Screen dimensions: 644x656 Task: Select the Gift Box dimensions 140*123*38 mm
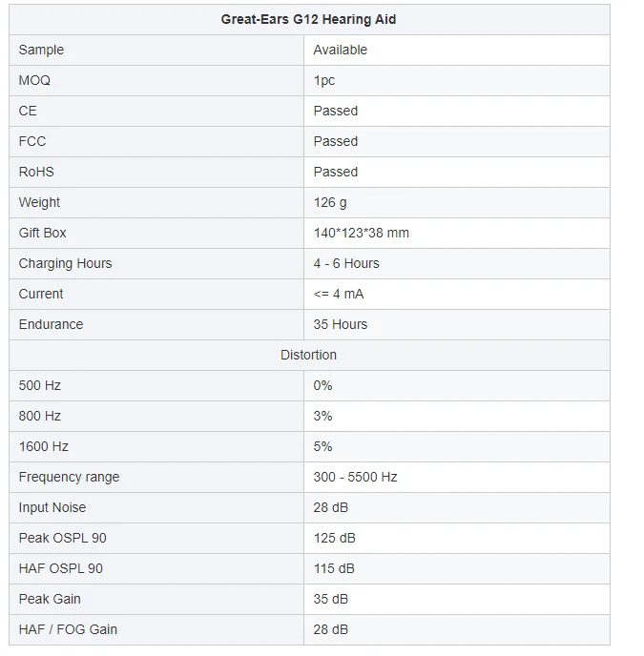[361, 233]
